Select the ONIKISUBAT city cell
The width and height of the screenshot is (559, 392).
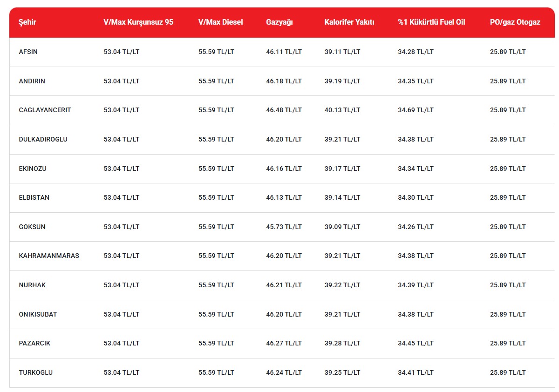point(38,314)
